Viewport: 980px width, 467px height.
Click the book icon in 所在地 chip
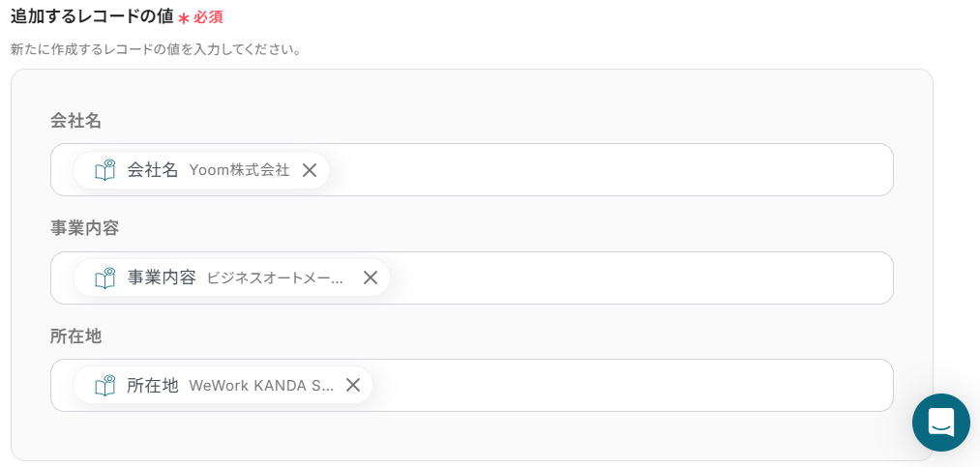tap(104, 385)
